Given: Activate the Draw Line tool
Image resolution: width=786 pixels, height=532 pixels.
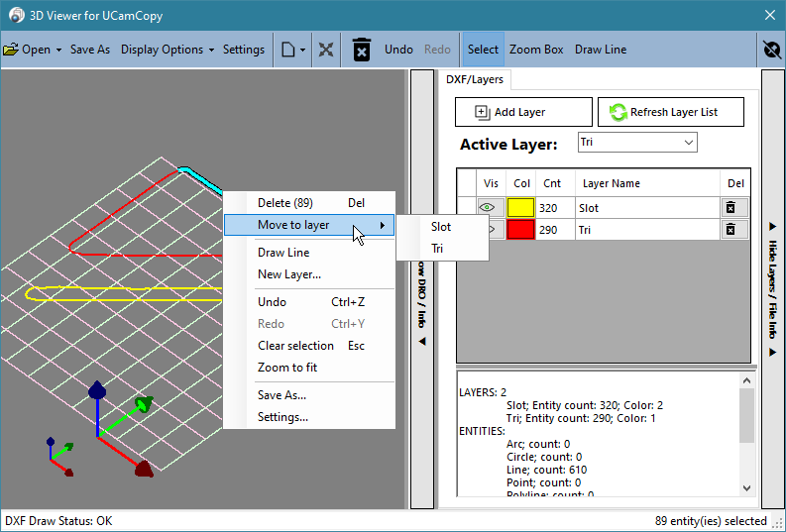Looking at the screenshot, I should (601, 50).
